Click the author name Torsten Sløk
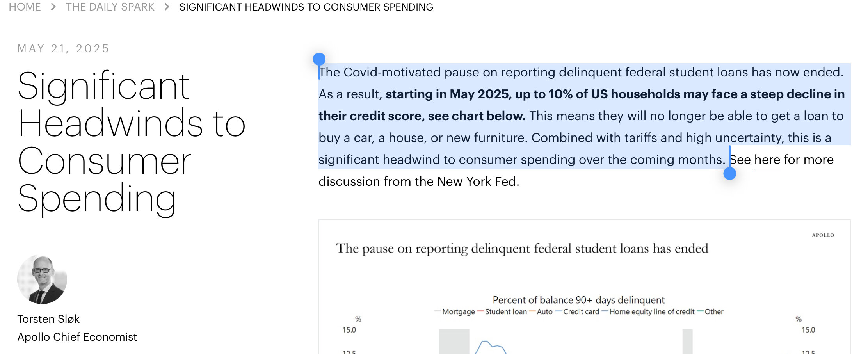The image size is (868, 354). [48, 319]
